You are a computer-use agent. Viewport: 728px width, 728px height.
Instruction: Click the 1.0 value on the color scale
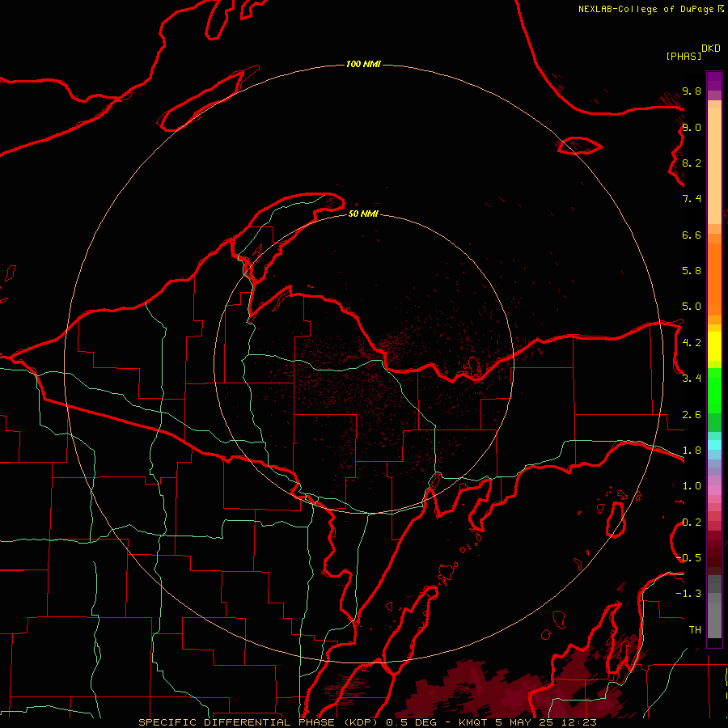(692, 486)
